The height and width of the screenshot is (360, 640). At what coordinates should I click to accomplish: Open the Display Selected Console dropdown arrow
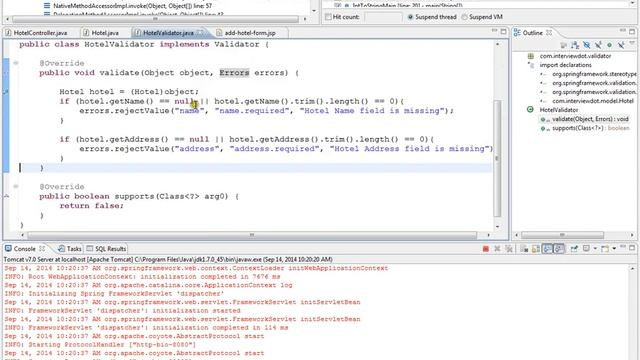pyautogui.click(x=595, y=249)
